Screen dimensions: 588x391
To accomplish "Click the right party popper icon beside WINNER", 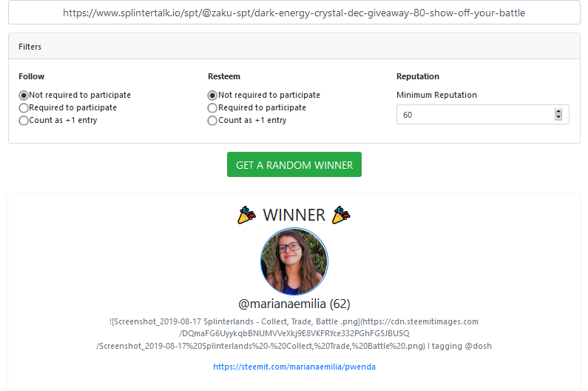I will coord(341,215).
